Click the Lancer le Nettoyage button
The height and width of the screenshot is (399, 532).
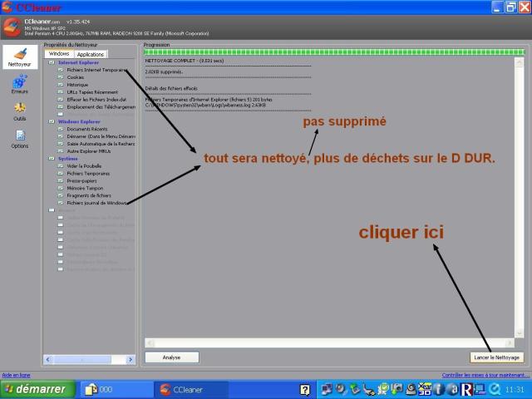coord(497,357)
